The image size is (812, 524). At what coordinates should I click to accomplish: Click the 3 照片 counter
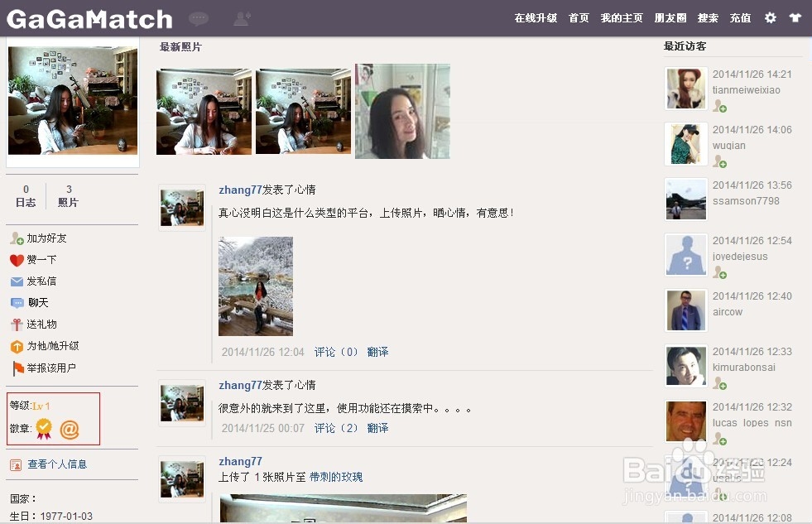click(x=68, y=195)
